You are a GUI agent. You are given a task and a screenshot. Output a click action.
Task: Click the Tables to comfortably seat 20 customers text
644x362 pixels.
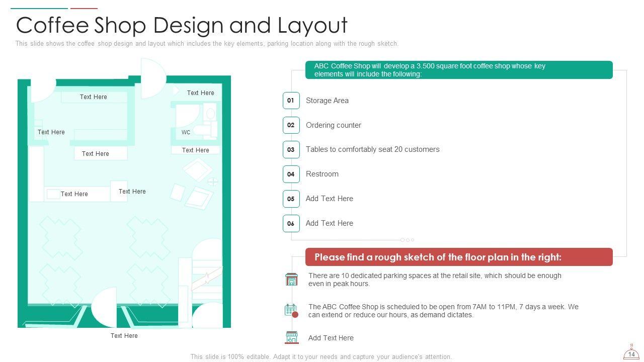(372, 149)
